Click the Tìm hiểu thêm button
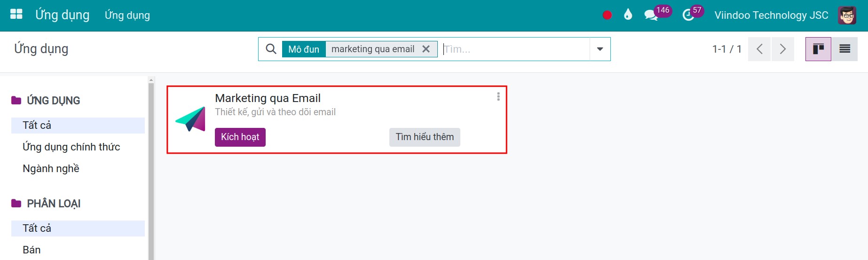 pyautogui.click(x=425, y=137)
